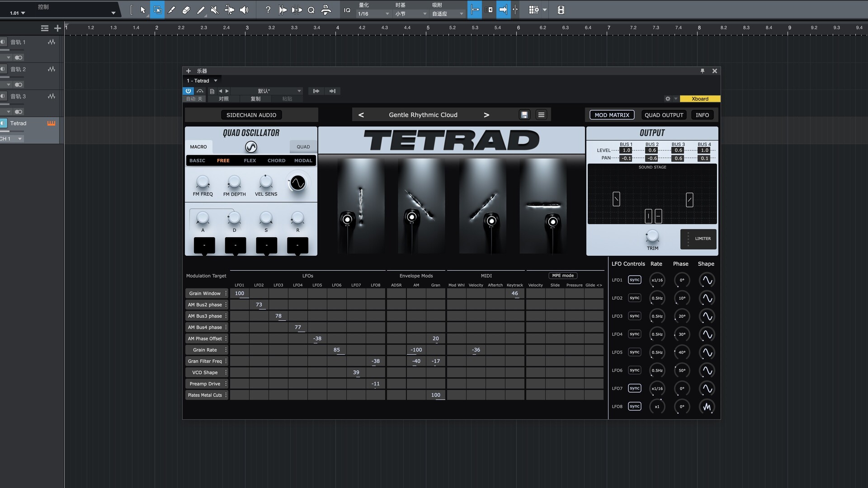This screenshot has width=868, height=488.
Task: Toggle LFO5 sync button
Action: pos(635,352)
